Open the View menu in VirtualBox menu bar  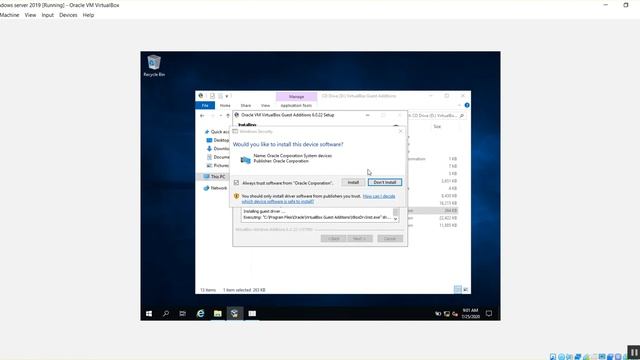(30, 15)
